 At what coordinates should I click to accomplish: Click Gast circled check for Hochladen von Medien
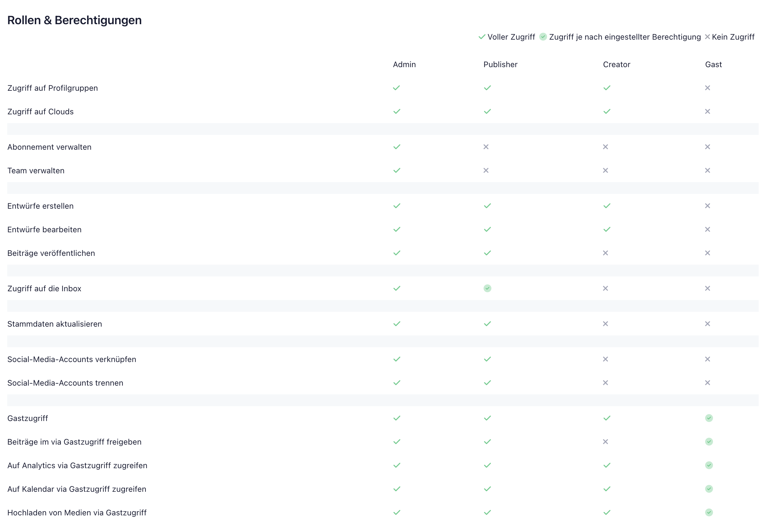tap(709, 513)
